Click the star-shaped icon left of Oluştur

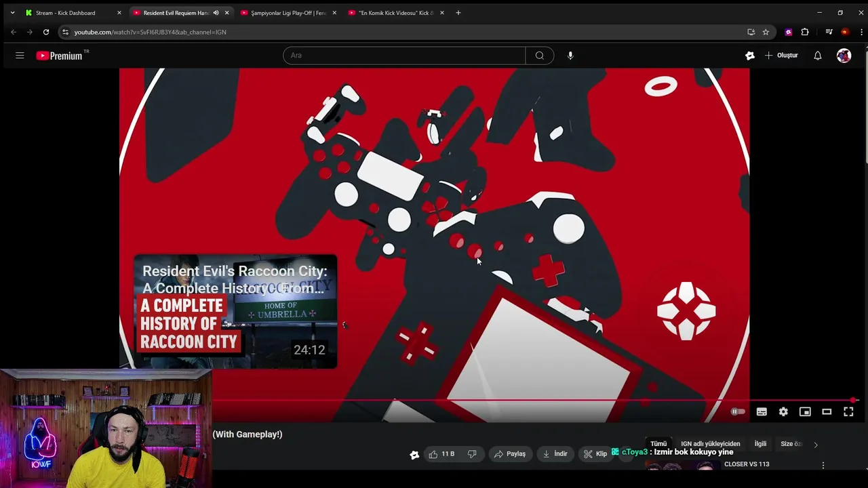(x=750, y=56)
